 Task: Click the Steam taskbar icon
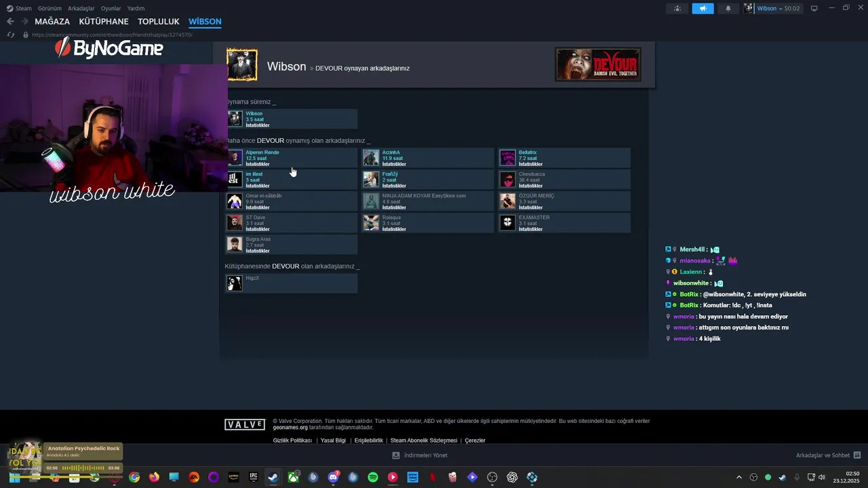(273, 477)
